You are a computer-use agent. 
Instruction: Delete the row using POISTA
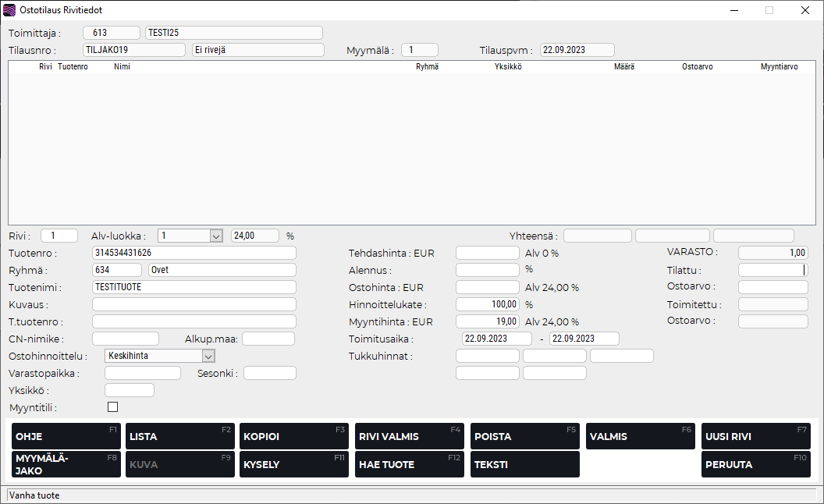524,436
